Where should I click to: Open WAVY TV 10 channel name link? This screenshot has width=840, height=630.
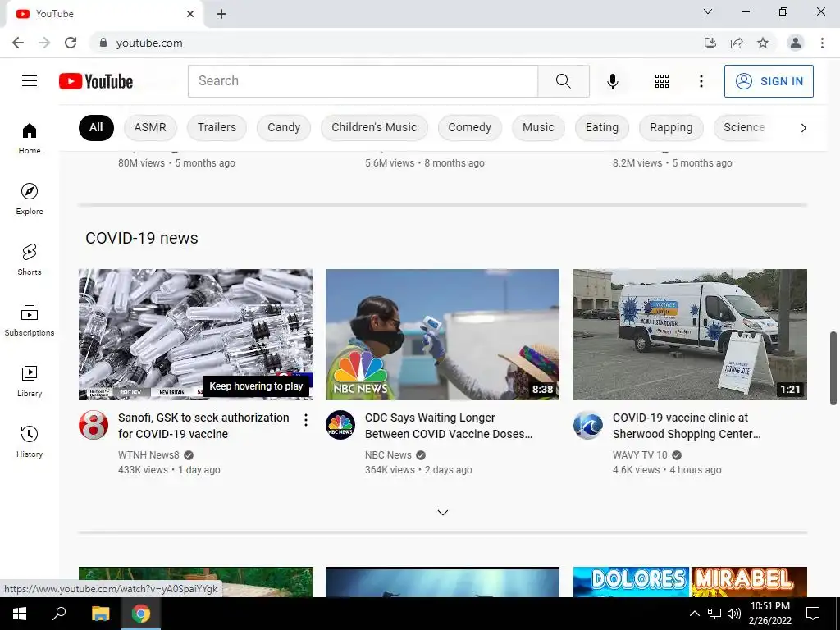pos(640,455)
